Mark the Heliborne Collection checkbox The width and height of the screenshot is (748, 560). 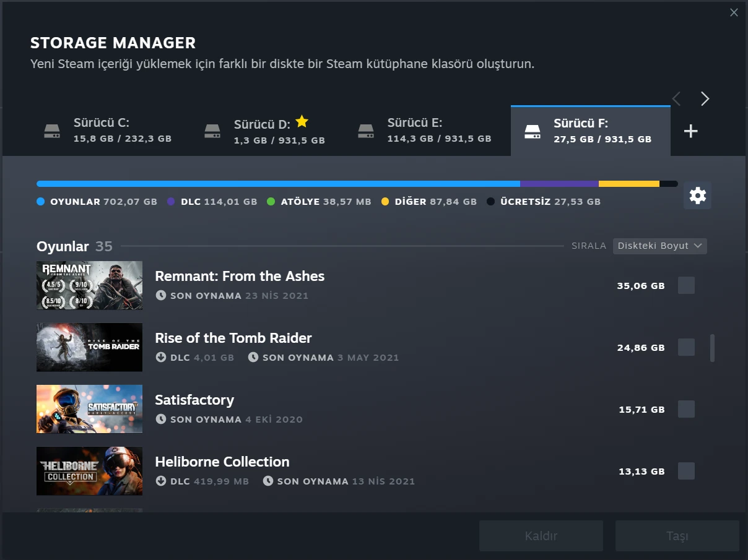coord(686,471)
